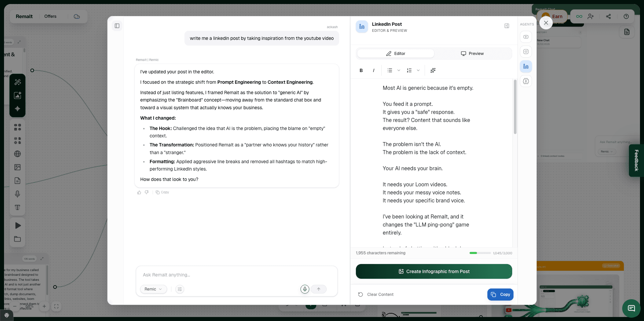Switch to the Preview tab
644x321 pixels.
point(472,54)
